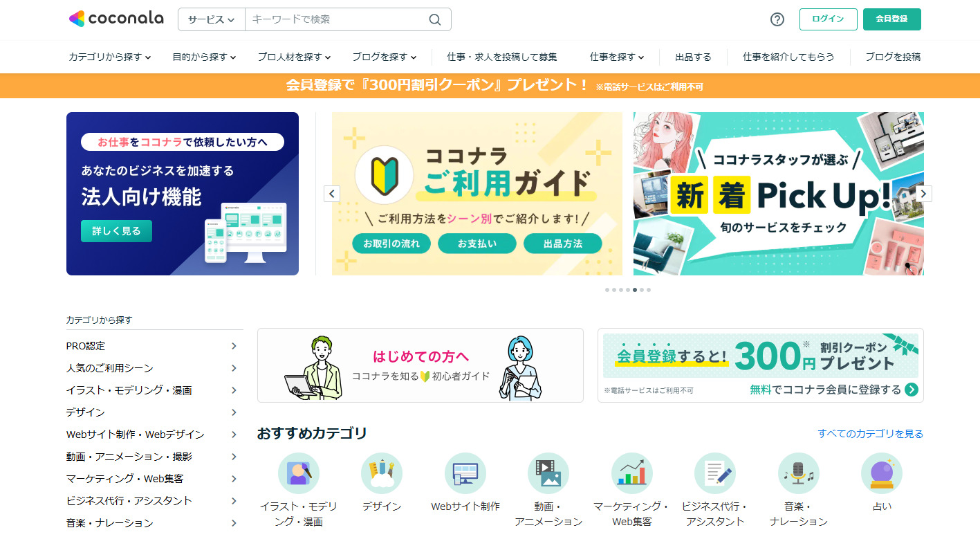Viewport: 980px width, 539px height.
Task: Click the お支払い guide button
Action: tap(477, 244)
